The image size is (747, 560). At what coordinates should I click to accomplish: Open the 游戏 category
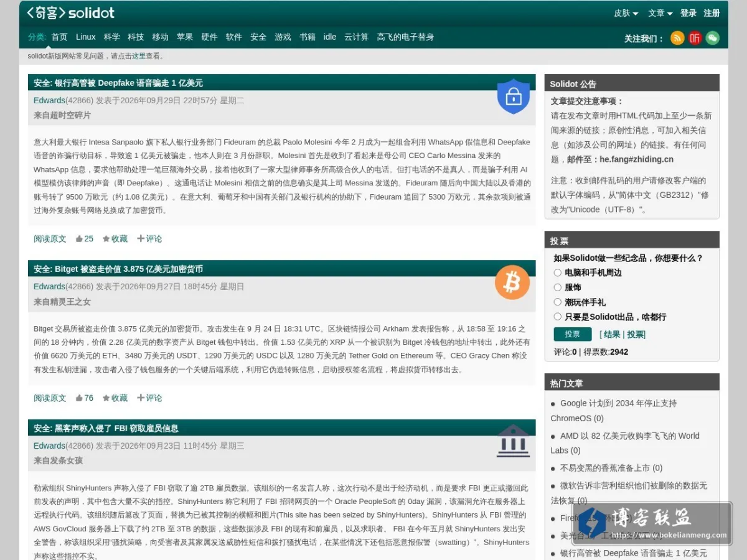click(283, 37)
